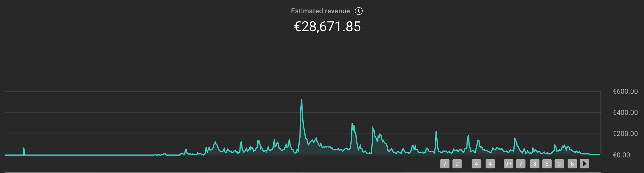
Task: Click the €200.00 axis label
Action: [625, 134]
